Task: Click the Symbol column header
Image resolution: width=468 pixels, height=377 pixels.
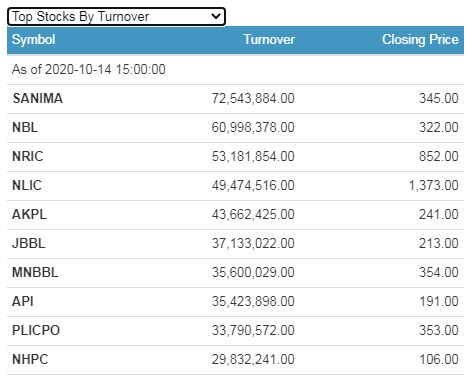Action: pyautogui.click(x=34, y=40)
